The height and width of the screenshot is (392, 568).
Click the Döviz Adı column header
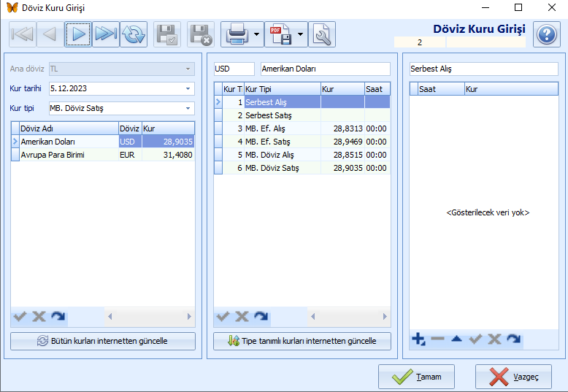(69, 128)
